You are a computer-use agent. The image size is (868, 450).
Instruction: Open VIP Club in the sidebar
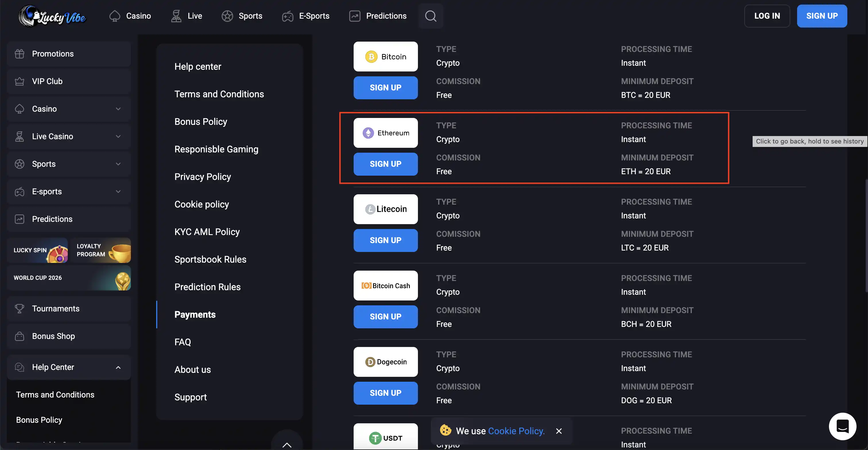coord(69,82)
